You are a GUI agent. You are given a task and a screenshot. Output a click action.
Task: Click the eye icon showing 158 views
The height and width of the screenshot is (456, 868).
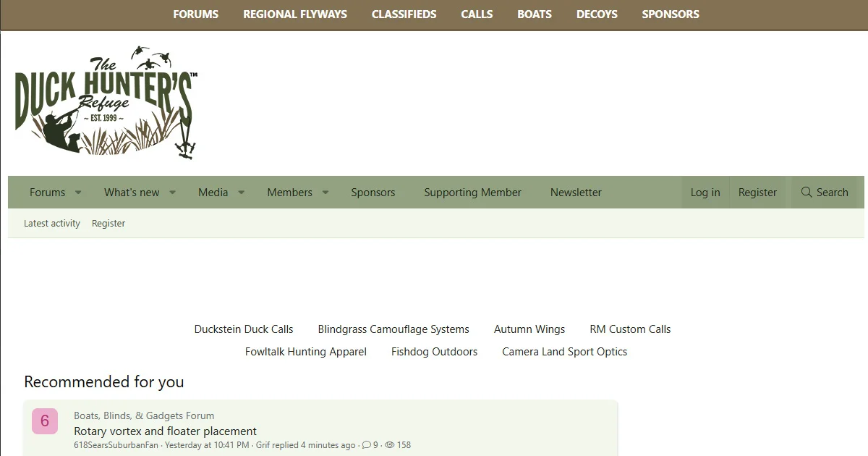click(x=388, y=445)
